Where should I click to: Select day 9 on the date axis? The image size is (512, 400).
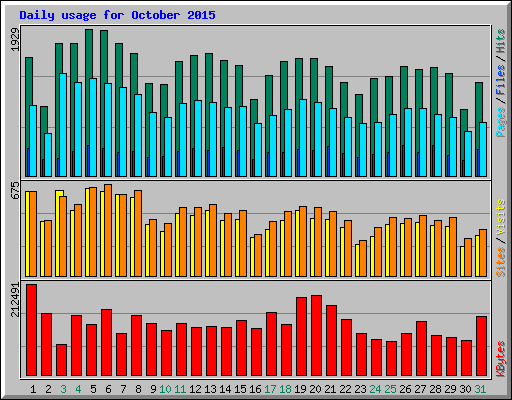tap(153, 389)
